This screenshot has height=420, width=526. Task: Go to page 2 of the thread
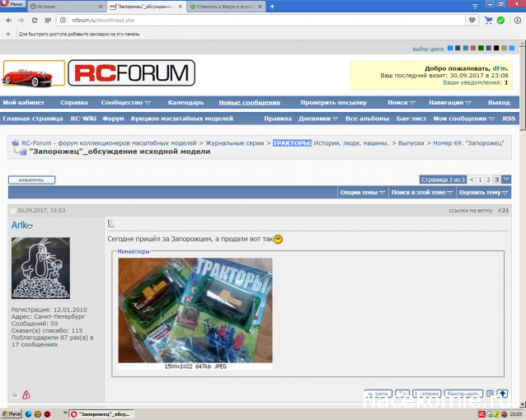coord(488,179)
